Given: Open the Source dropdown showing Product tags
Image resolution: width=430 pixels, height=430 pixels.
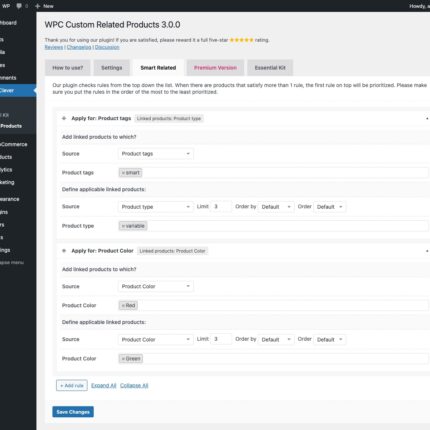Looking at the screenshot, I should [x=156, y=154].
